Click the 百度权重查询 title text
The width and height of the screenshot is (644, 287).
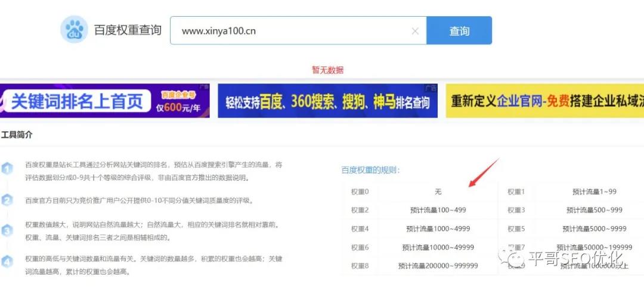tap(128, 30)
